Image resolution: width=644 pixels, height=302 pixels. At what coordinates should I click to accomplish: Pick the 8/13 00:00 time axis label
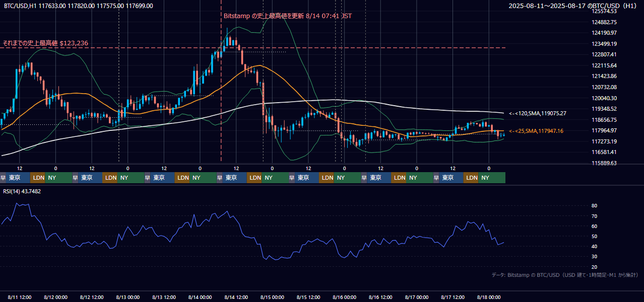point(128,297)
